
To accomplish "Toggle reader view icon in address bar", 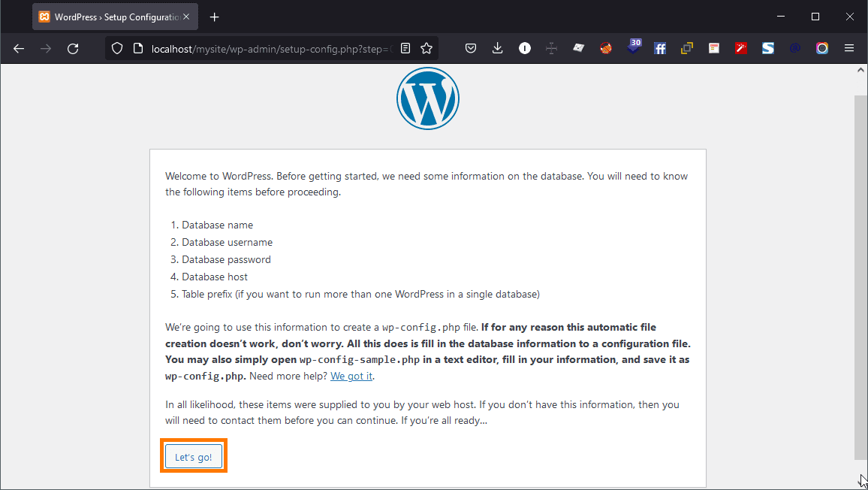I will [405, 49].
